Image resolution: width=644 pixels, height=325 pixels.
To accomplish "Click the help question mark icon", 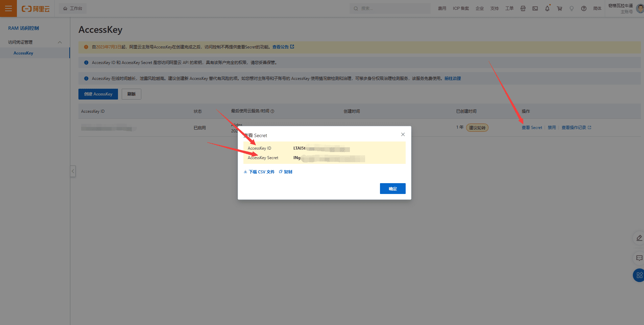I will [x=584, y=8].
